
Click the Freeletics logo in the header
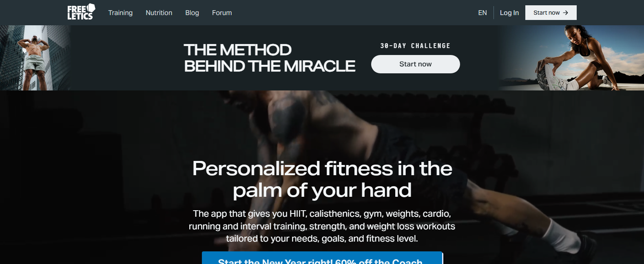81,12
